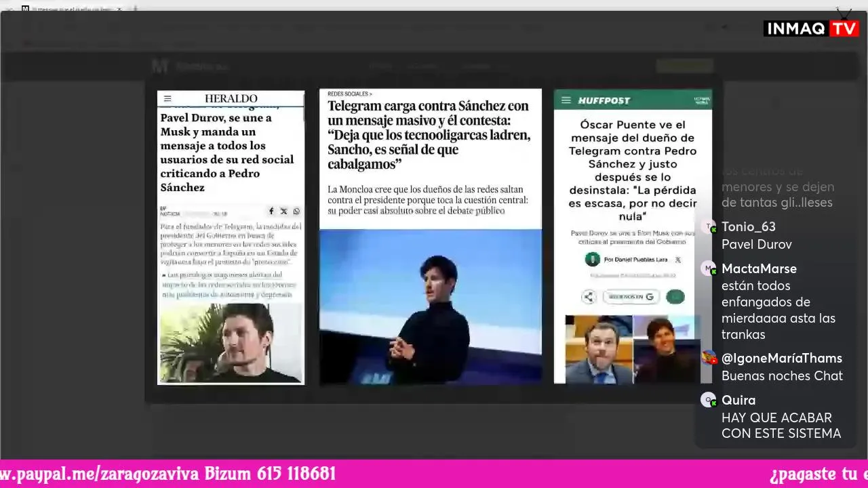
Task: Open the Heraldo article photo of Durov
Action: [x=231, y=343]
